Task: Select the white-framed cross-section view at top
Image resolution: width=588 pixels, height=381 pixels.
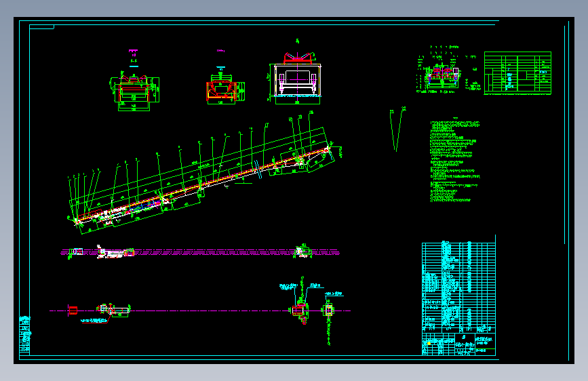Action: point(296,78)
